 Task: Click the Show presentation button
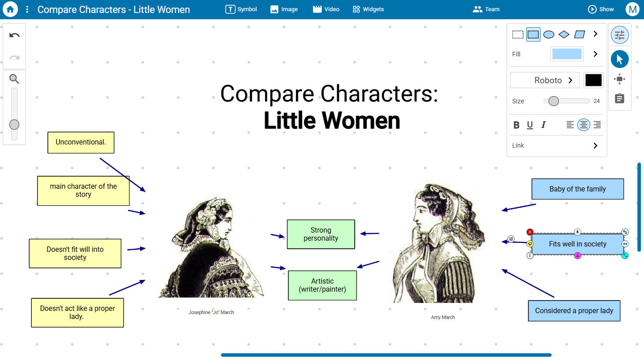[x=601, y=9]
